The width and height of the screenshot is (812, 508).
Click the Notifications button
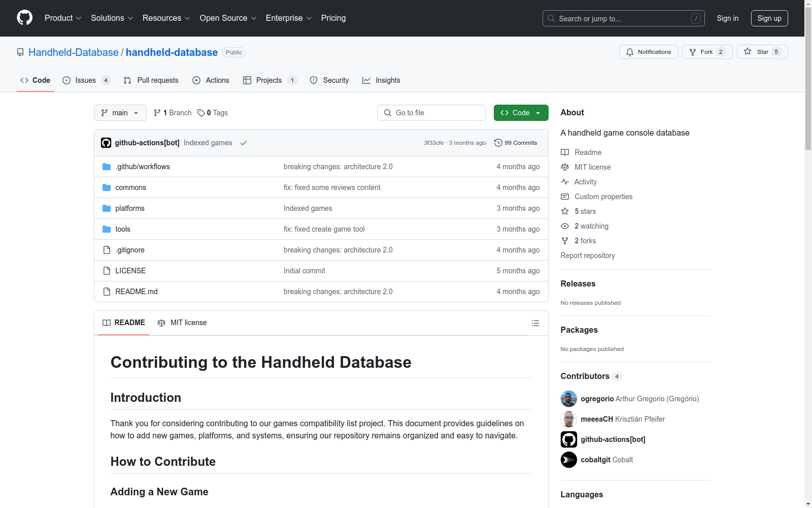pyautogui.click(x=649, y=52)
